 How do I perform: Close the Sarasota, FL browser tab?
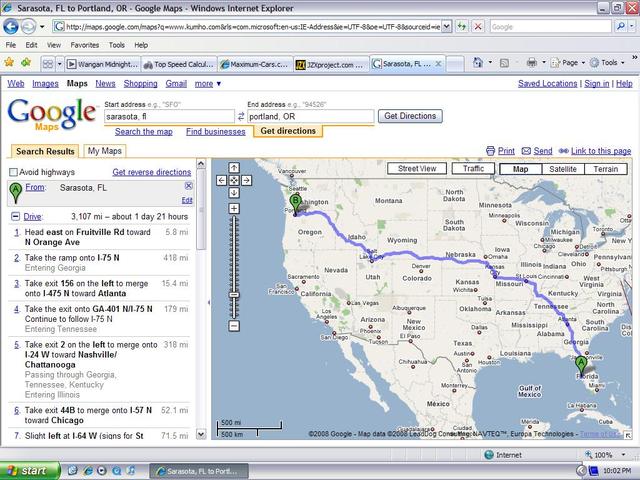438,64
